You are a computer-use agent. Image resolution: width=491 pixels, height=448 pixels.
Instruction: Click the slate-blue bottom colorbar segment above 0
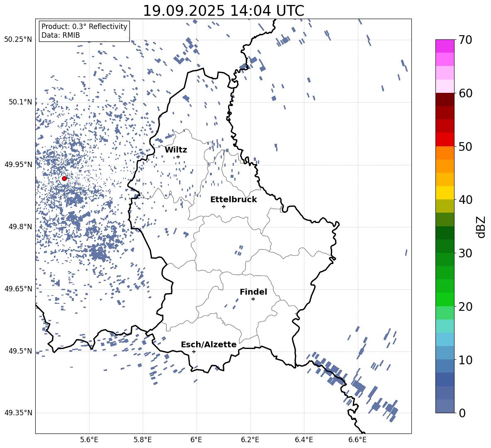445,406
